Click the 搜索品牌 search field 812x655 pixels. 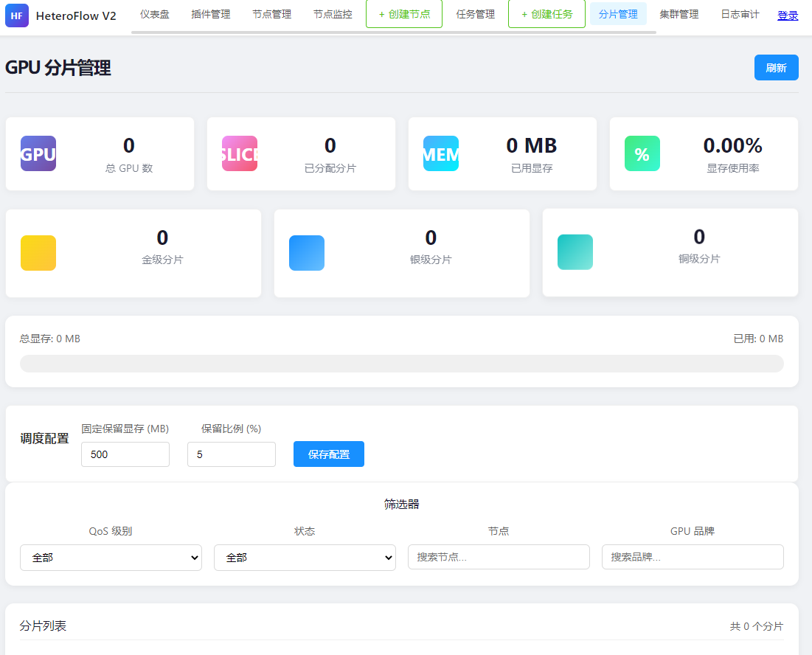(693, 557)
